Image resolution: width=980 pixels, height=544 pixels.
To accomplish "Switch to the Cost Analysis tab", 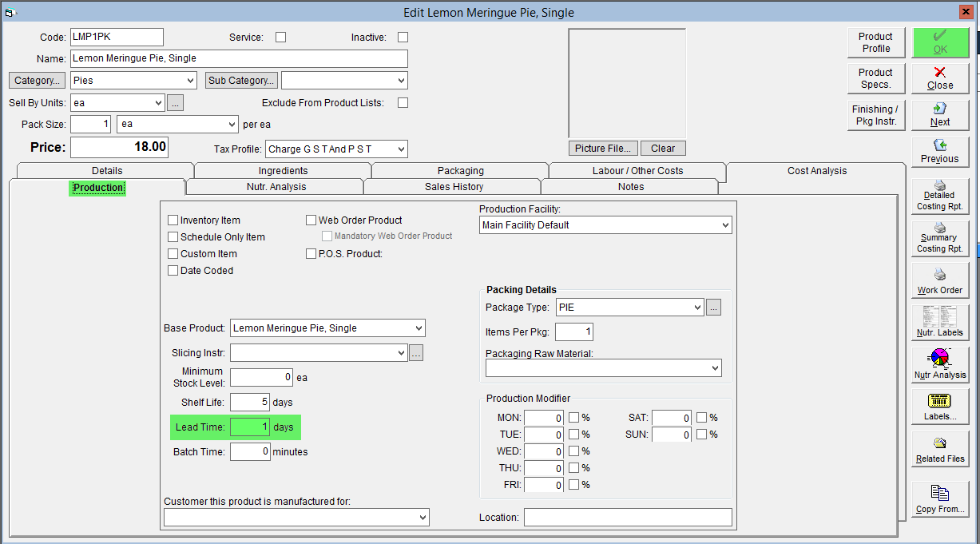I will pos(816,170).
